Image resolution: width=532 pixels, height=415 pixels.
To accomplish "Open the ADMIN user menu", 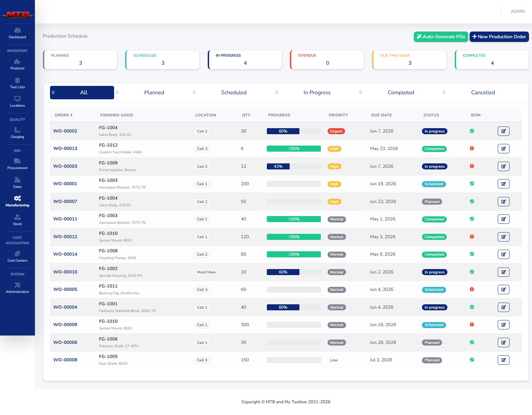I will point(518,11).
